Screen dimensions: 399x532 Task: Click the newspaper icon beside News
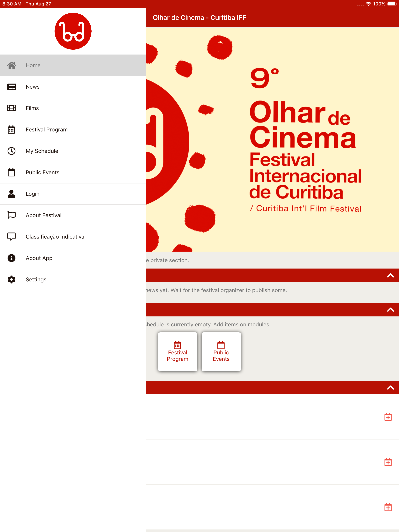pos(11,87)
